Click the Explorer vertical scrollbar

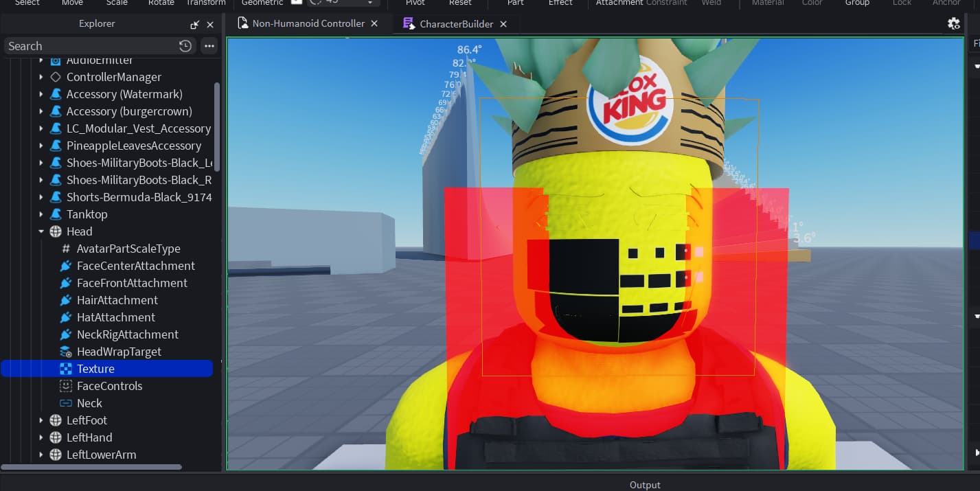tap(217, 127)
